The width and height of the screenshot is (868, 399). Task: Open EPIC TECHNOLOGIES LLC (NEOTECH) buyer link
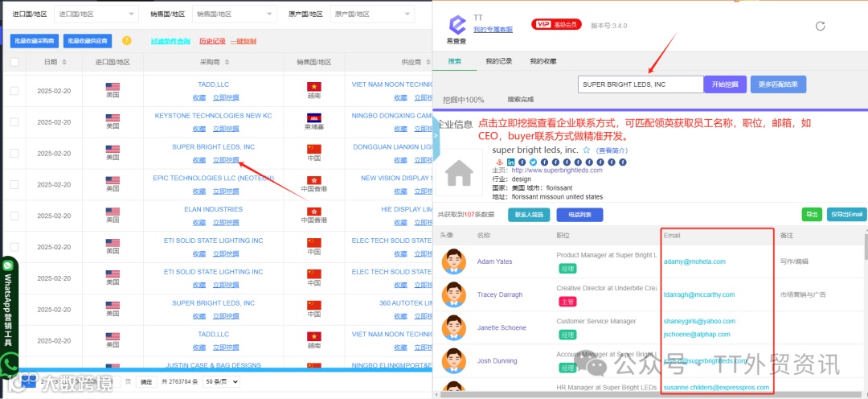coord(214,178)
